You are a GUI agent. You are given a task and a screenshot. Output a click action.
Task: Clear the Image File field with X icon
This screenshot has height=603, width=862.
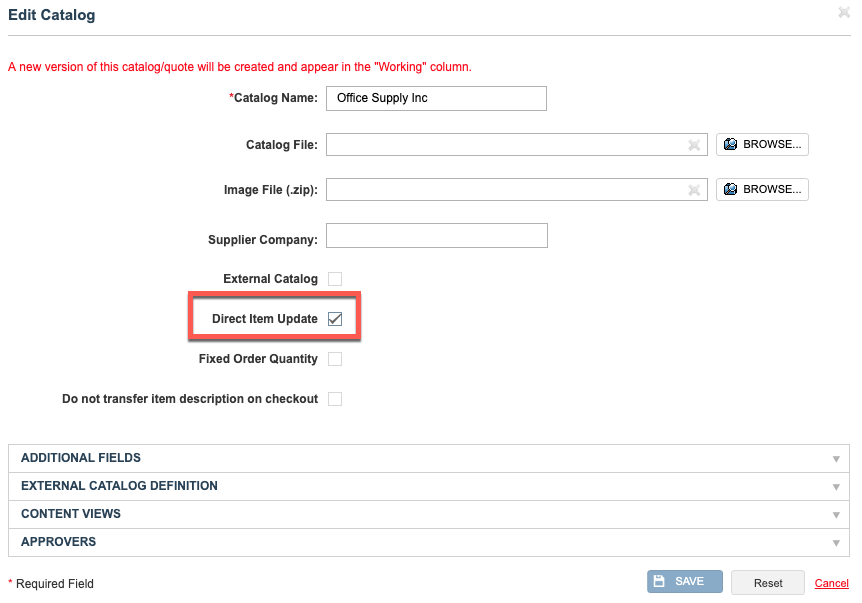pyautogui.click(x=694, y=190)
